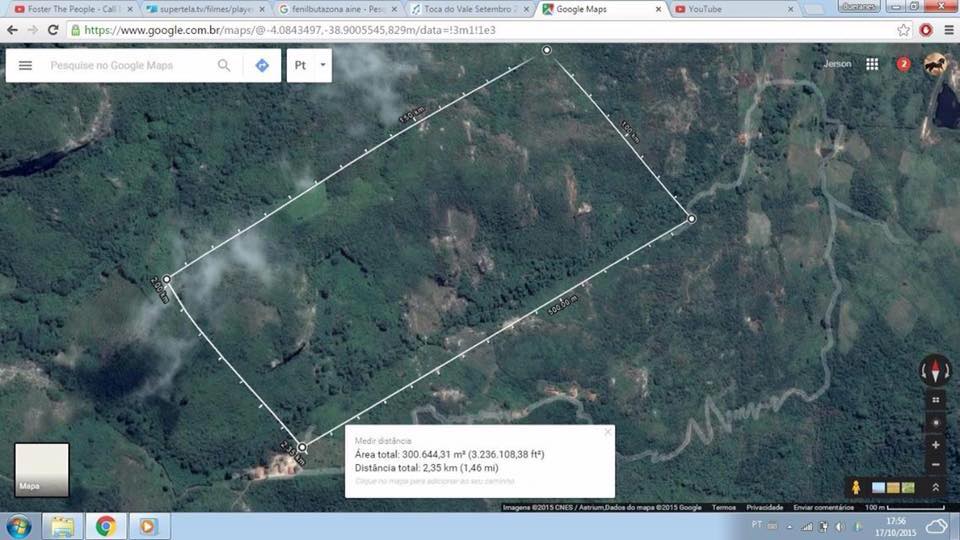
Task: Open the Chrome menu button
Action: [948, 30]
